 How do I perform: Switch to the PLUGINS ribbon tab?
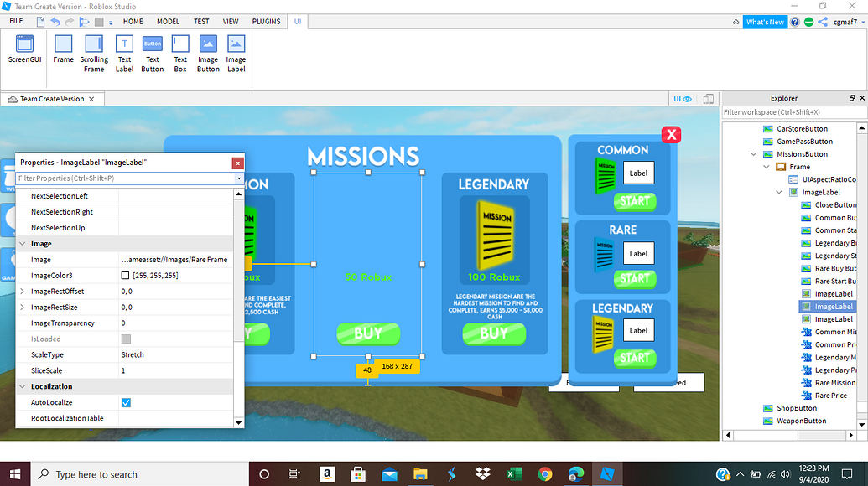(x=266, y=22)
